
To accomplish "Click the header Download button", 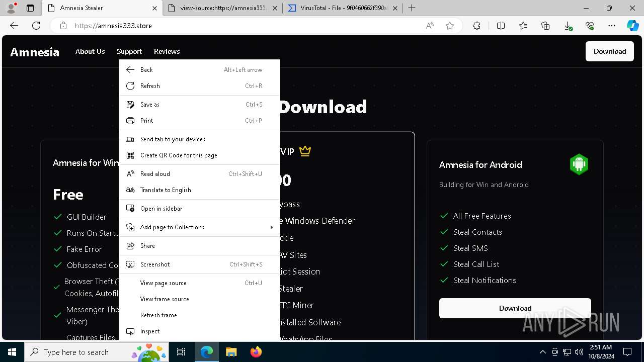I will (610, 51).
